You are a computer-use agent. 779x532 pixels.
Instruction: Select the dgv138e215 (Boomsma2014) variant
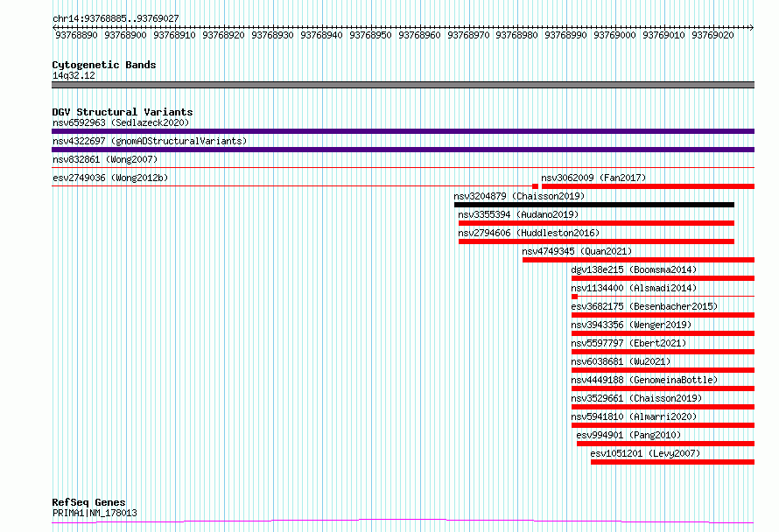click(634, 269)
